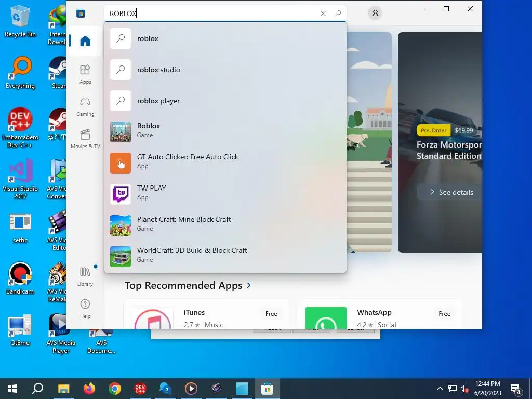Screen dimensions: 532x399
Task: Open taskbar search magnifier
Action: coord(37,389)
